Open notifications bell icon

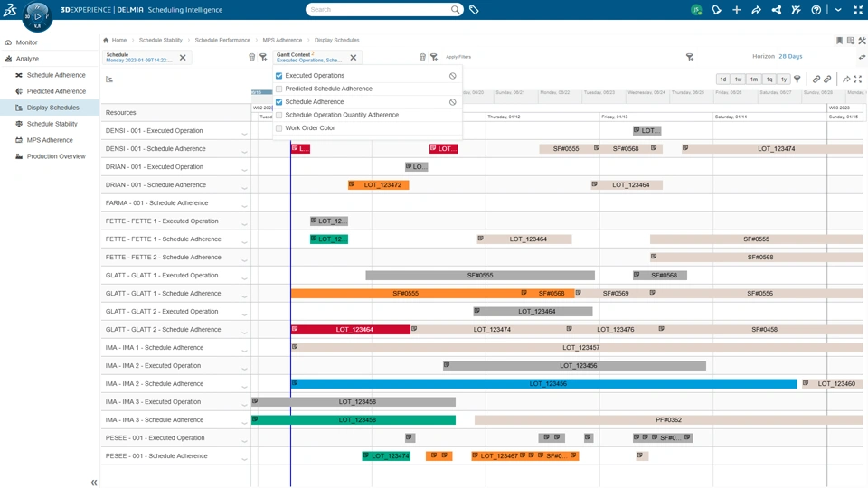tap(716, 10)
